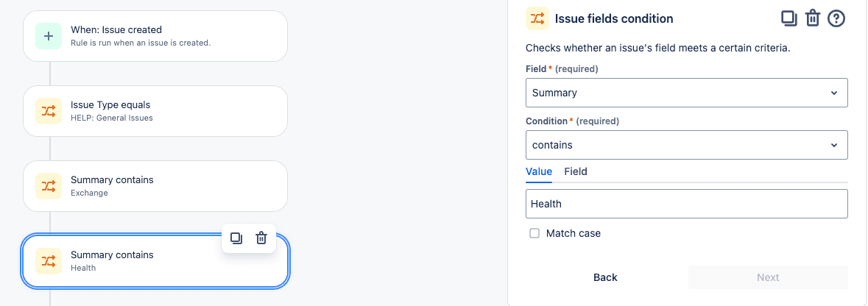Enable the Match case checkbox
Screen dimensions: 868x306
[x=534, y=233]
